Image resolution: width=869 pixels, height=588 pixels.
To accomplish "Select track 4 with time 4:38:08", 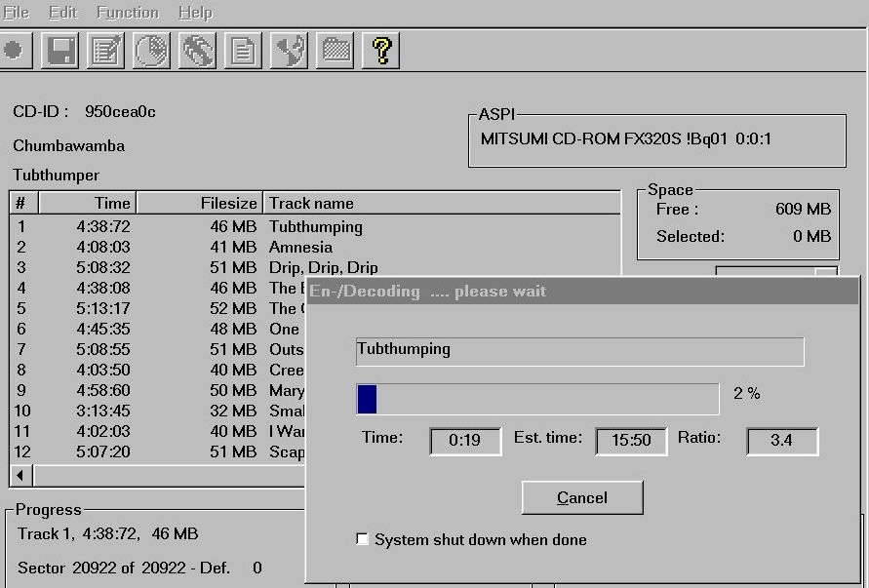I will 158,289.
